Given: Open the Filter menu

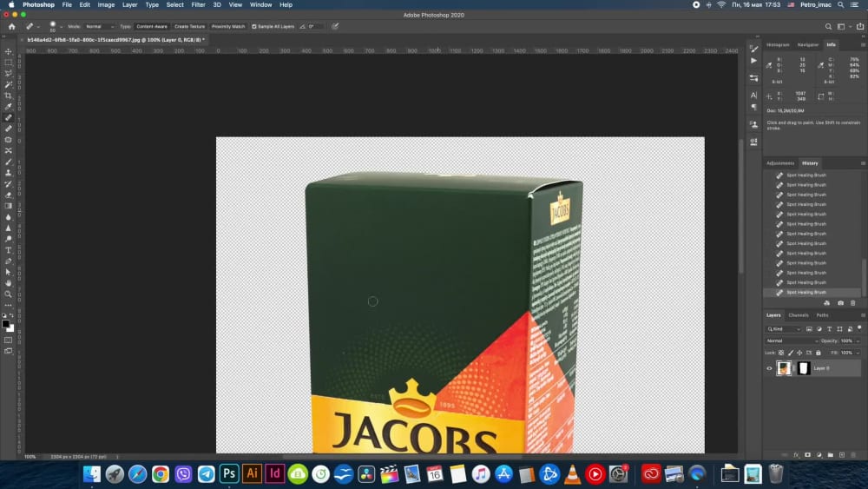Looking at the screenshot, I should click(x=198, y=4).
